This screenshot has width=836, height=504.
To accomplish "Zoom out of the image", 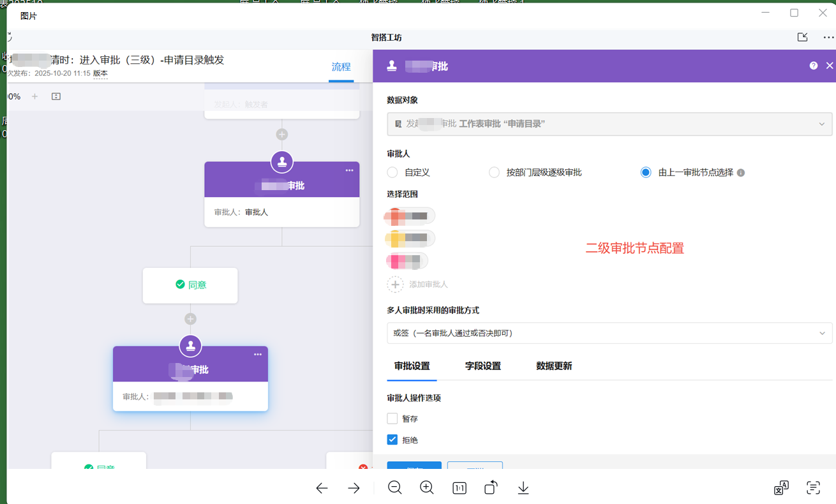I will [395, 488].
